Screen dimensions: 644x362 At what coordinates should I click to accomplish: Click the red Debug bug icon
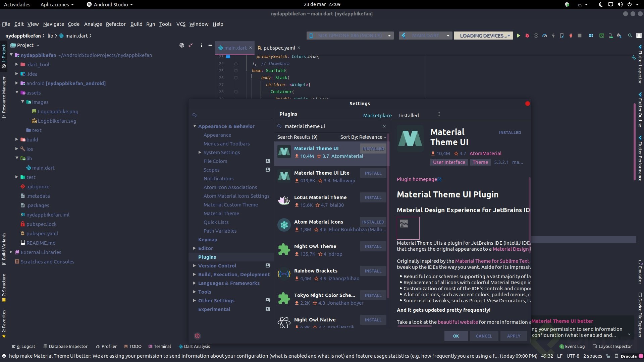527,36
